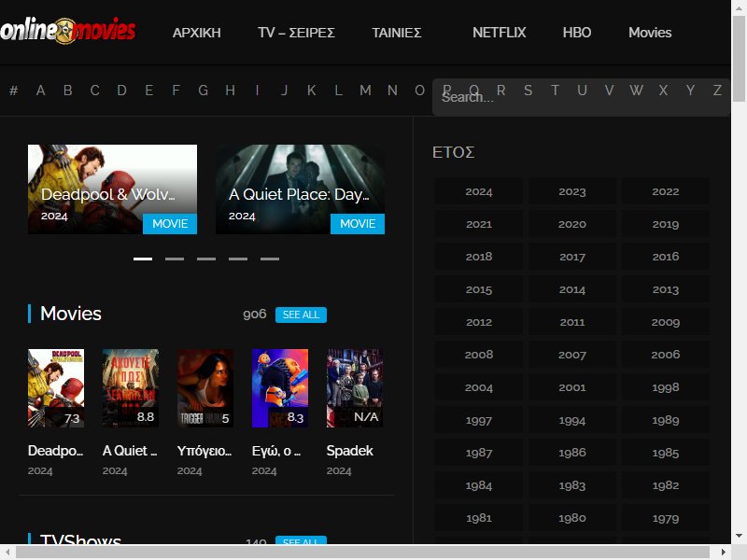Filter by year 1994
The image size is (747, 560).
(572, 420)
